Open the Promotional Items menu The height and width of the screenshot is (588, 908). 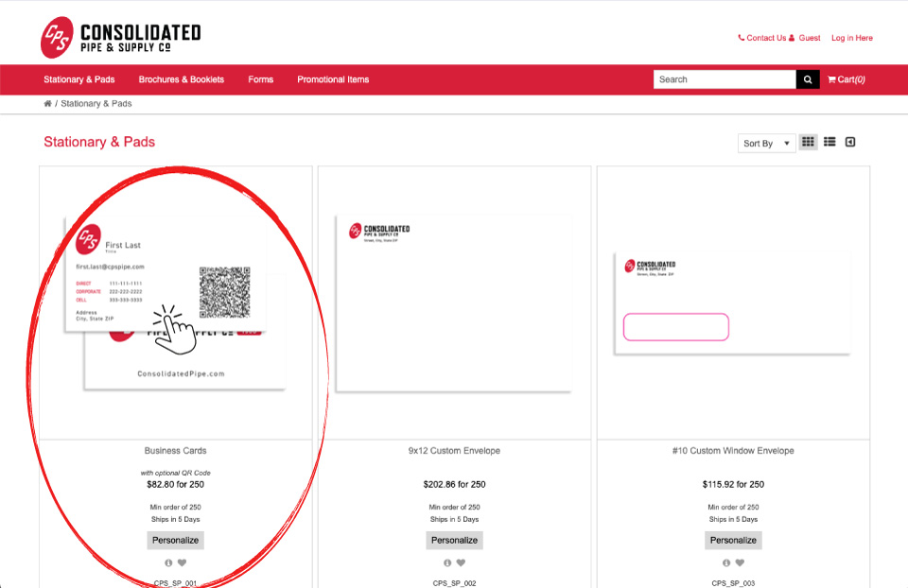pos(333,80)
